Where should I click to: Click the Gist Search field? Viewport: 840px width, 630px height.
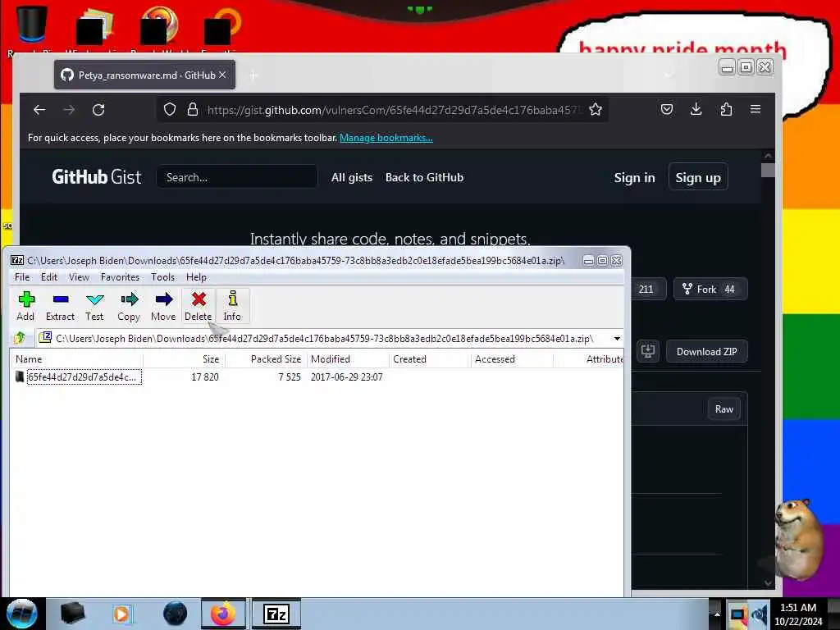click(237, 177)
